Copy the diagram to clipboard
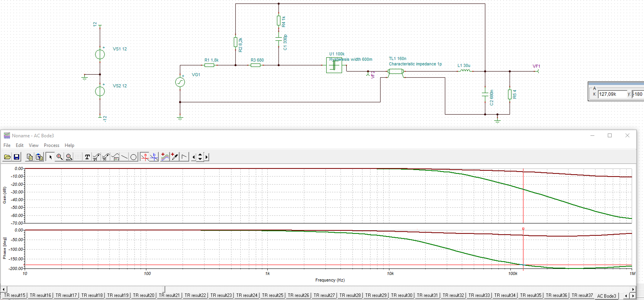 click(x=30, y=157)
